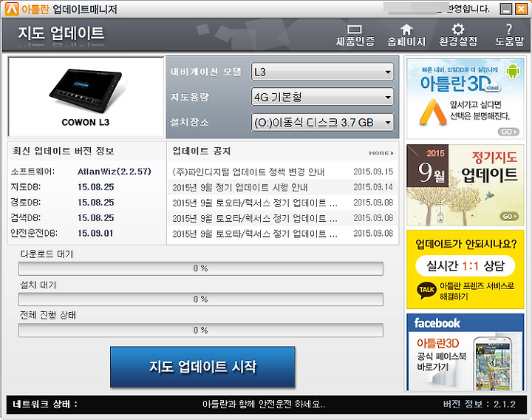Click the 다운로드 대기 progress bar
The width and height of the screenshot is (532, 420).
click(x=201, y=268)
